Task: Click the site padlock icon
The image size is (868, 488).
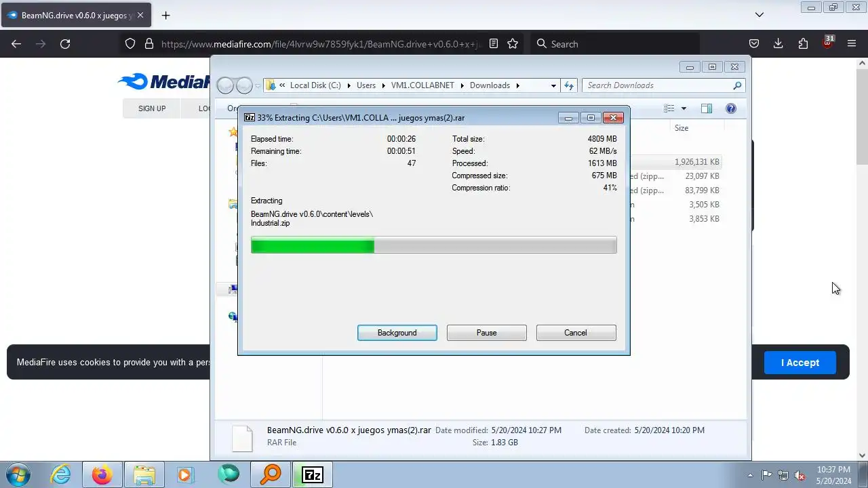Action: pyautogui.click(x=149, y=44)
